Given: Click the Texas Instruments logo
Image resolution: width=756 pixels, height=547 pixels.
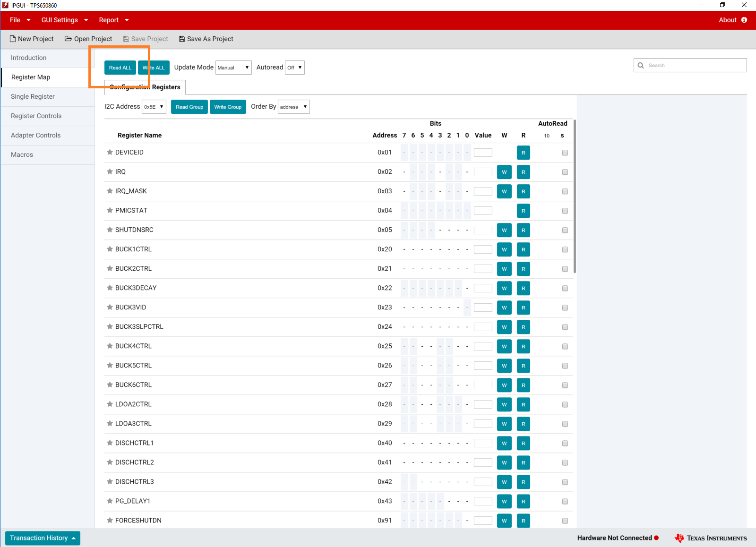Looking at the screenshot, I should (x=711, y=538).
